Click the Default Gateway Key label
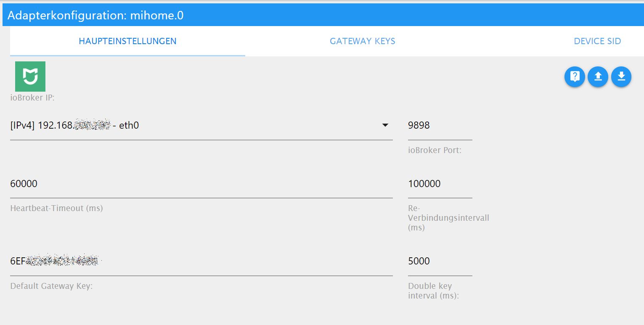This screenshot has width=644, height=325. tap(51, 286)
